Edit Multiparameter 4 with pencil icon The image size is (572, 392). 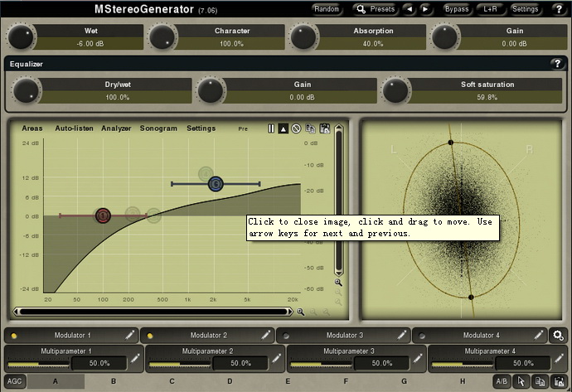(x=559, y=359)
